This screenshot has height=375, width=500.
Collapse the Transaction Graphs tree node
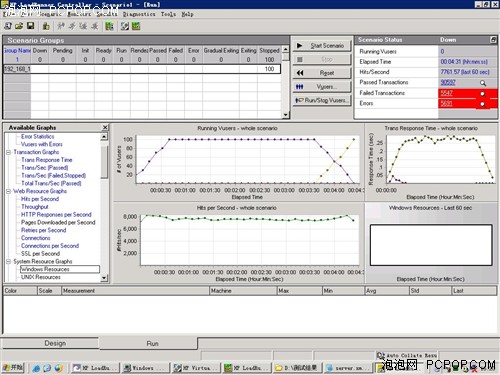pos(8,152)
